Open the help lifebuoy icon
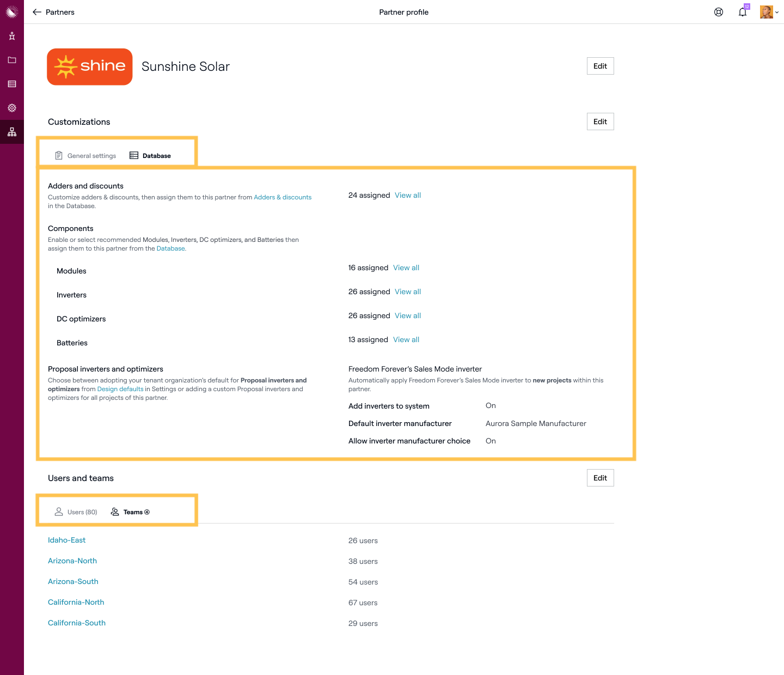The image size is (784, 675). (719, 12)
